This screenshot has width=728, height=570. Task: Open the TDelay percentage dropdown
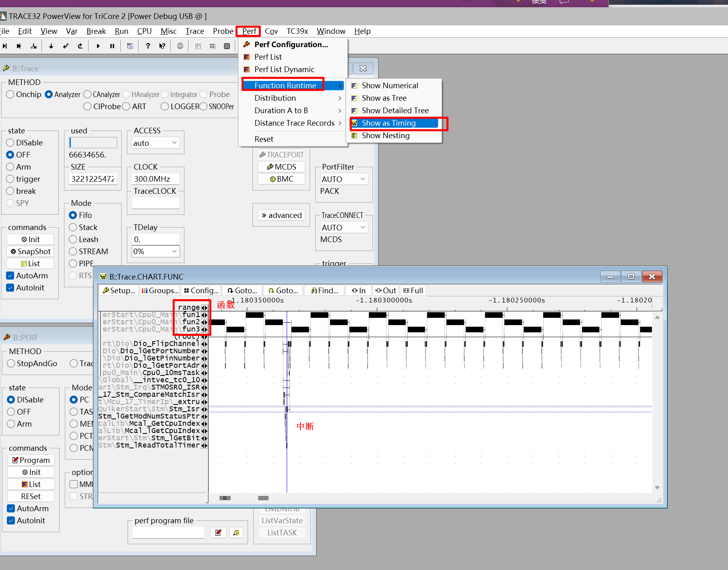click(155, 251)
